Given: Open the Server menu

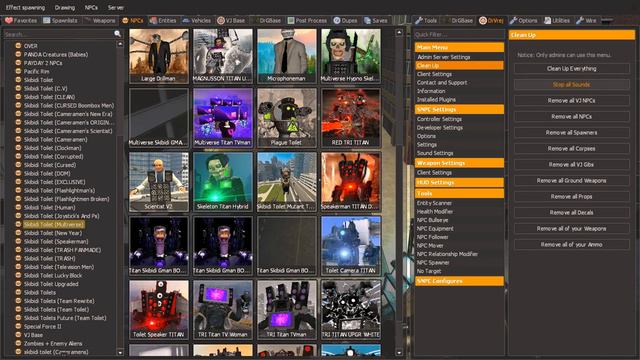Looking at the screenshot, I should pyautogui.click(x=116, y=7).
